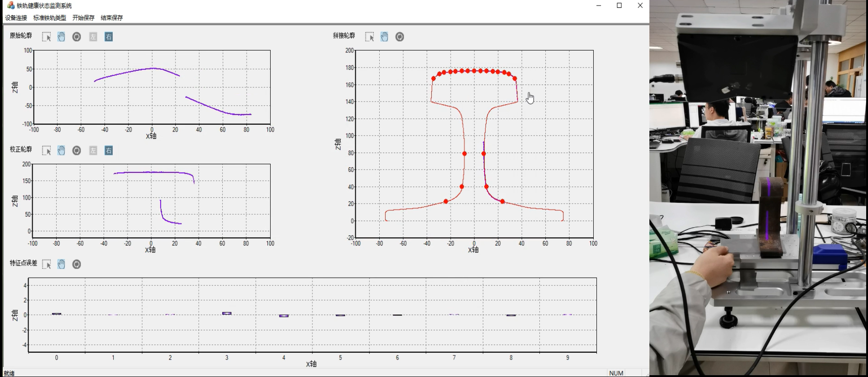Viewport: 868px width, 377px height.
Task: Open the 标准铁轨类型 menu
Action: click(50, 18)
